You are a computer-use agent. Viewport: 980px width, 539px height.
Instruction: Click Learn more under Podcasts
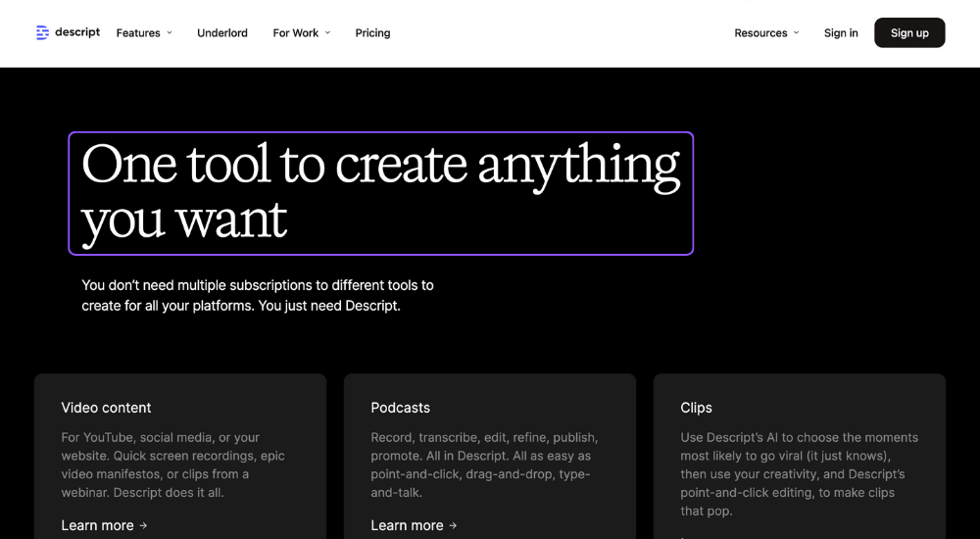tap(414, 525)
